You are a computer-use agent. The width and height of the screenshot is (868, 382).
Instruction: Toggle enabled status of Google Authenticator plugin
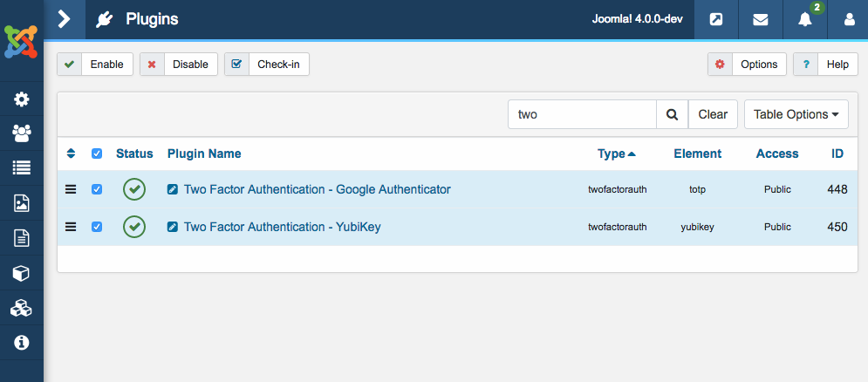134,189
